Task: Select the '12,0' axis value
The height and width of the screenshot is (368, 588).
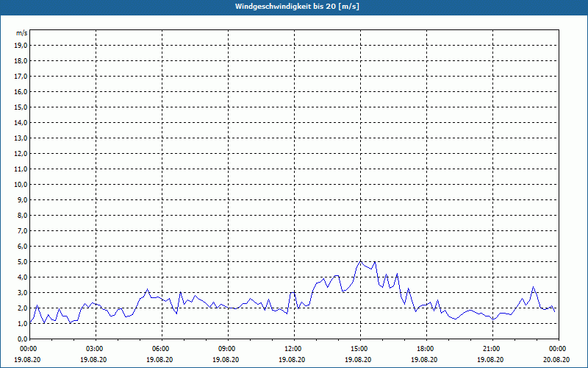Action: click(21, 153)
